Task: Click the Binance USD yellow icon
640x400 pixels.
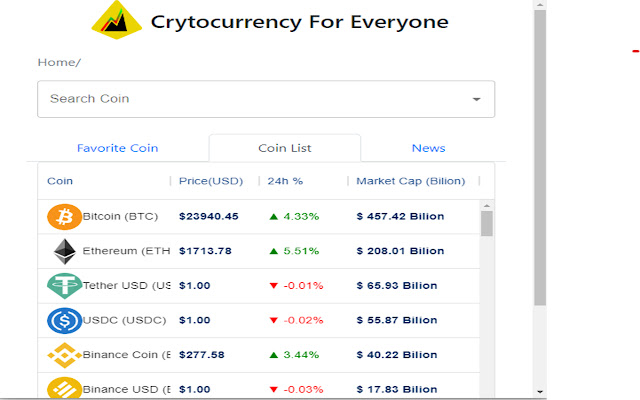Action: [64, 388]
